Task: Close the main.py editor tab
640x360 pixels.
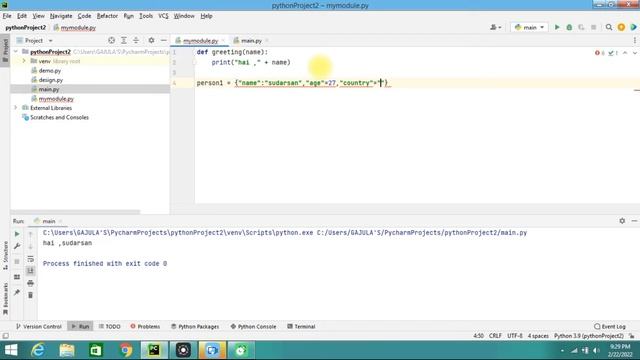Action: coord(267,40)
